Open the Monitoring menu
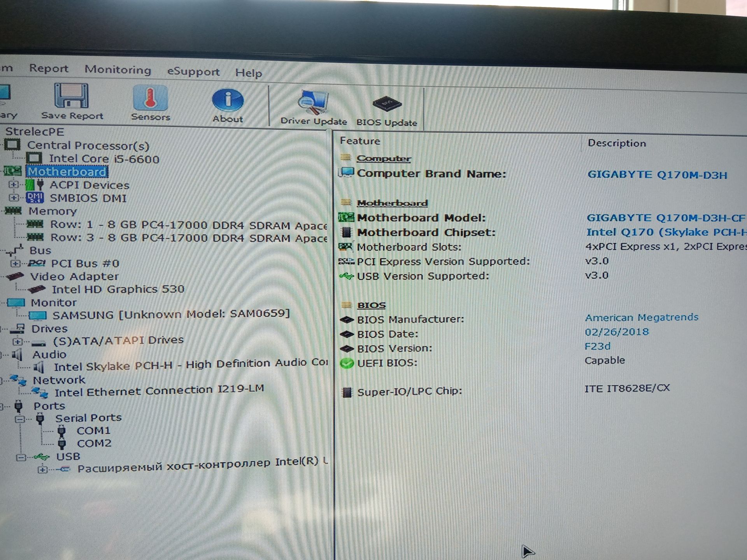747x560 pixels. coord(118,70)
